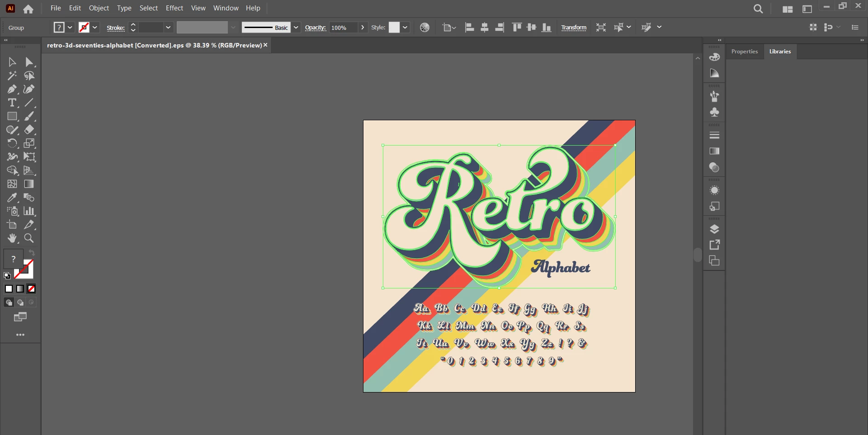Select the Eraser tool
868x435 pixels.
pos(29,130)
